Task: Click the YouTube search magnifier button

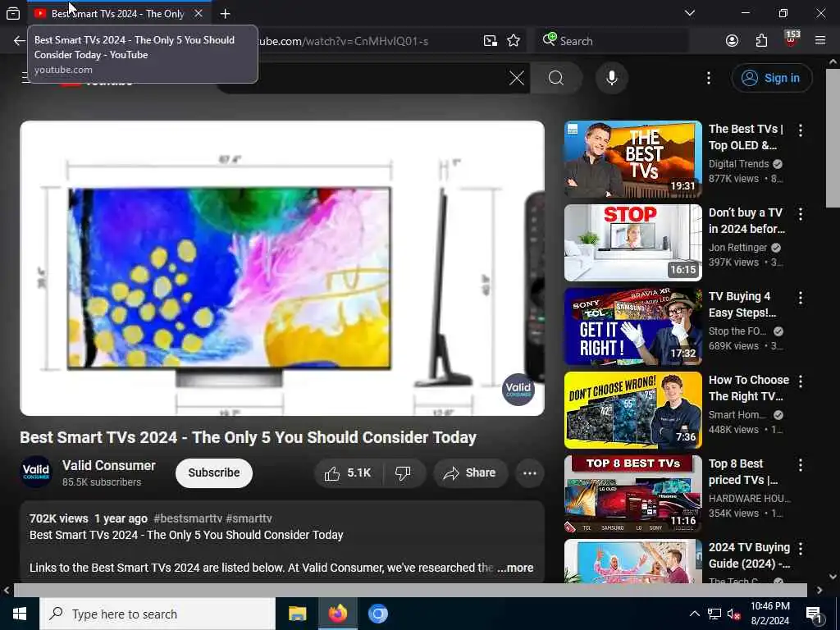Action: [556, 78]
